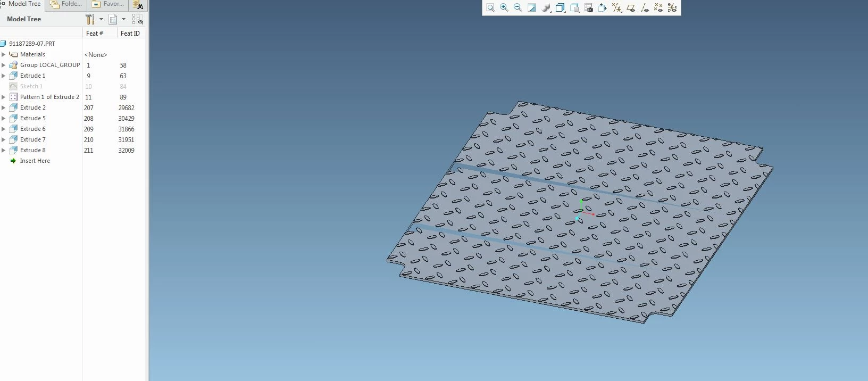This screenshot has width=868, height=381.
Task: Click the View Normal orientation icon
Action: click(603, 7)
